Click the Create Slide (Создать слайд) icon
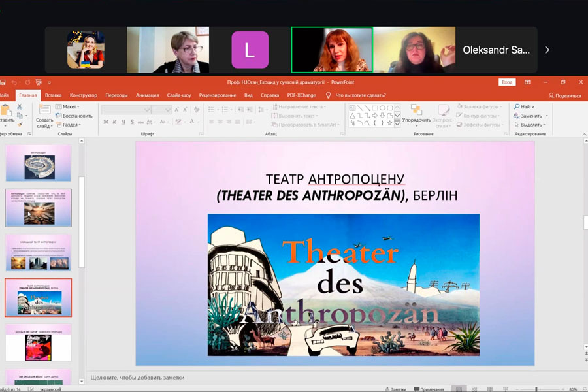The height and width of the screenshot is (392, 588). (44, 110)
